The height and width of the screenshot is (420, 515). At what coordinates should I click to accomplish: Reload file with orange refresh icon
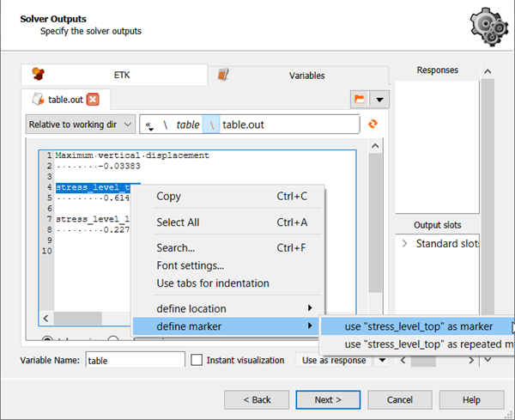click(373, 124)
